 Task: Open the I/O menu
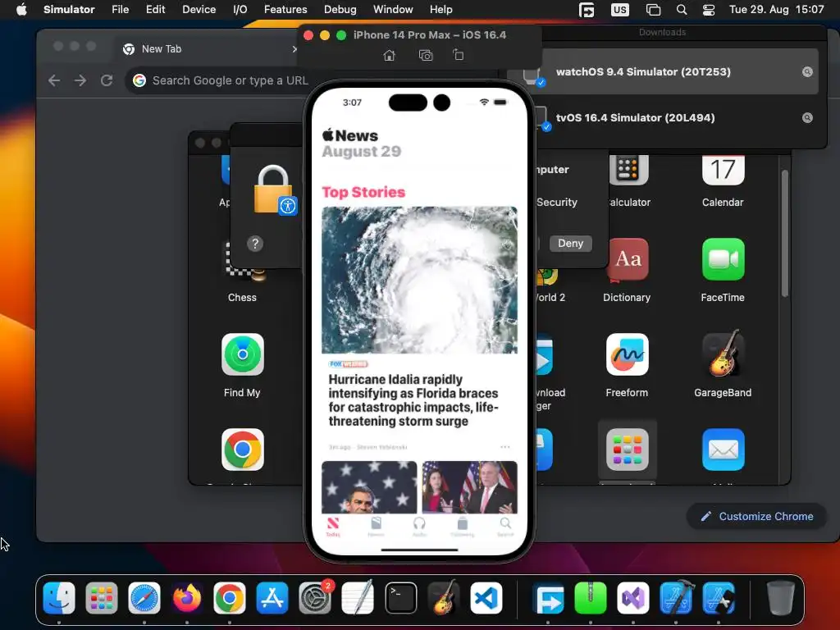[240, 10]
